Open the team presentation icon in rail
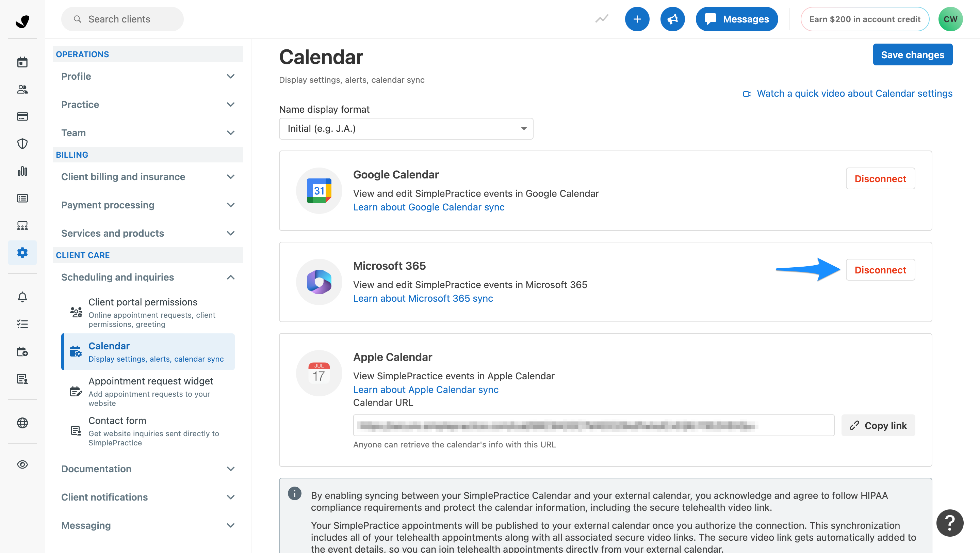Viewport: 980px width, 553px height. point(22,225)
